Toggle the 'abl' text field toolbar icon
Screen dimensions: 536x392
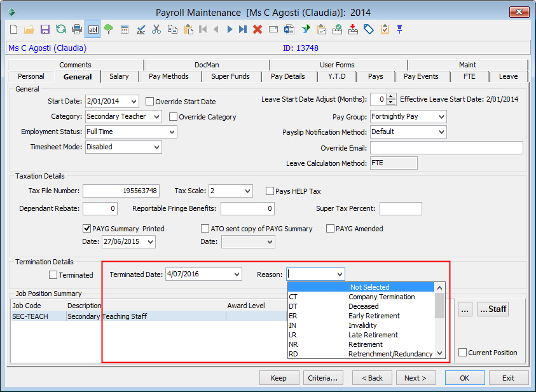[x=93, y=29]
